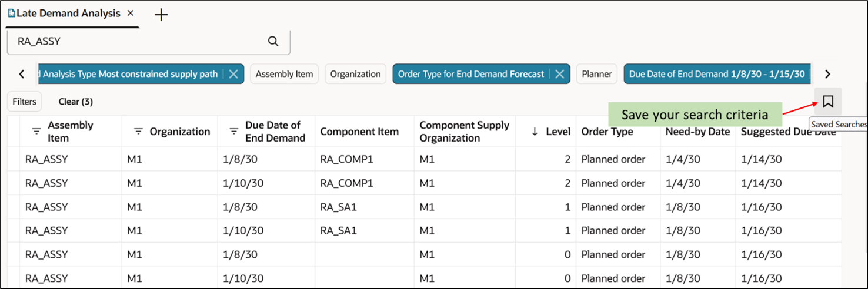Click Level value 2 in first row
The width and height of the screenshot is (868, 289).
pyautogui.click(x=567, y=159)
